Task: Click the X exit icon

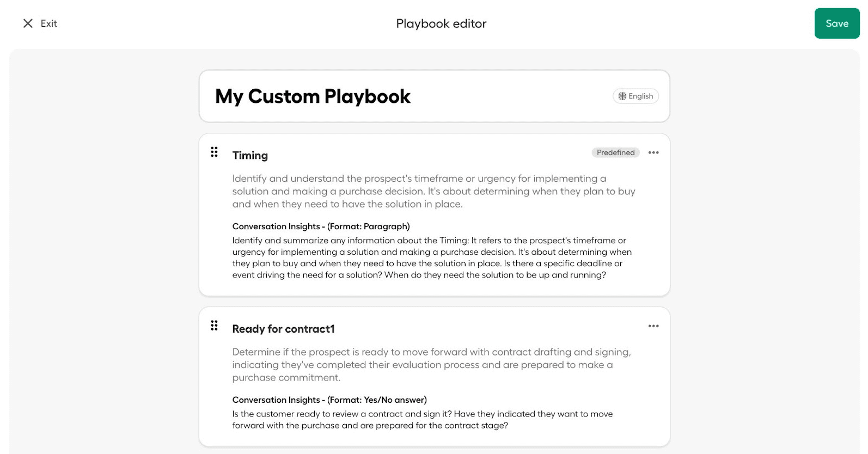Action: click(28, 23)
